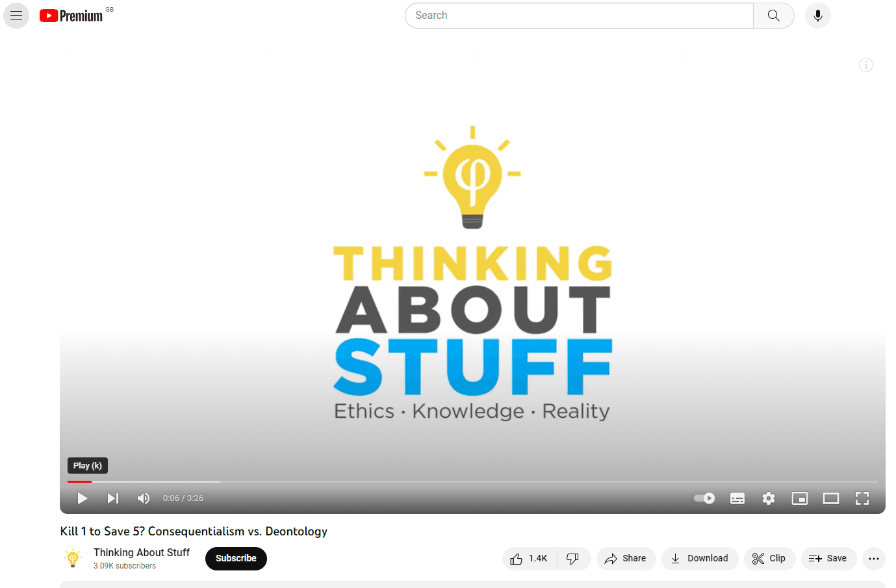Screen dimensions: 896x588
Task: Create a Clip from the video
Action: click(769, 559)
